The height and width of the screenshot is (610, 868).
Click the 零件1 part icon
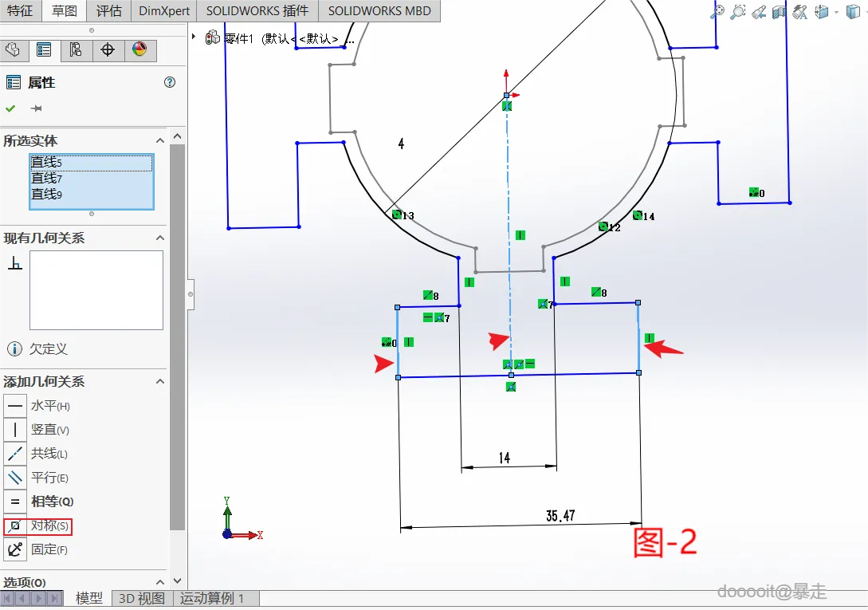[213, 37]
